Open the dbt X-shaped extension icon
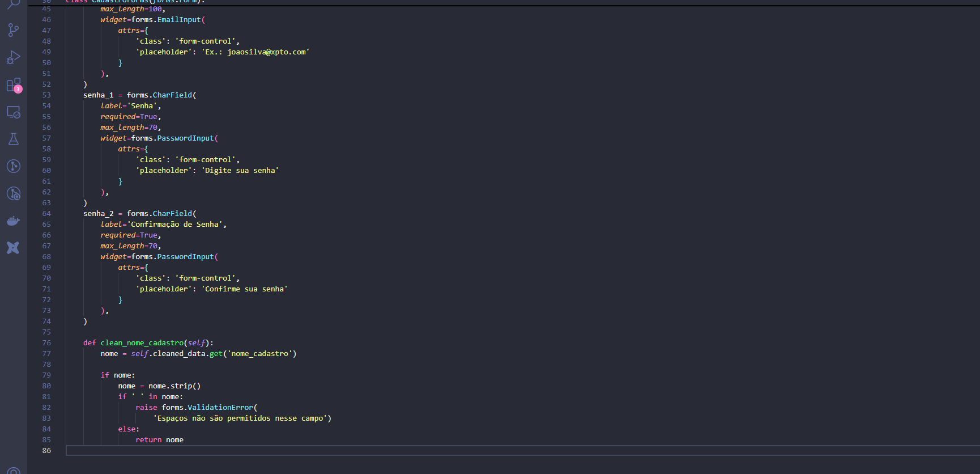 pyautogui.click(x=14, y=248)
